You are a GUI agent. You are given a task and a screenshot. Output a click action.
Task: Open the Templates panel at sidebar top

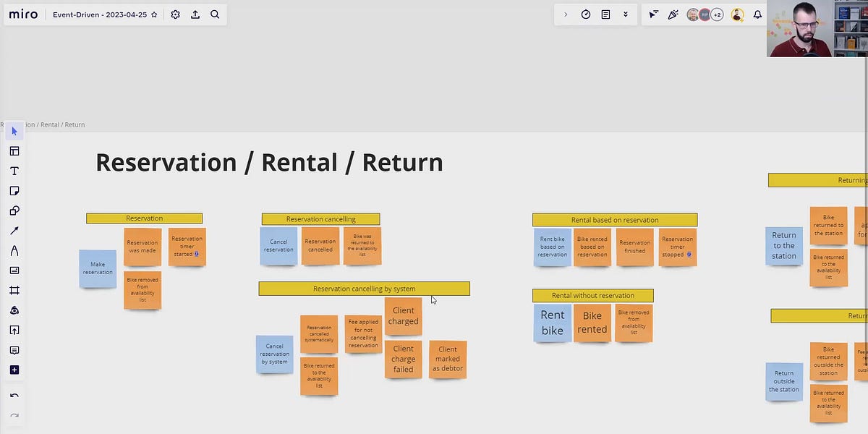14,150
